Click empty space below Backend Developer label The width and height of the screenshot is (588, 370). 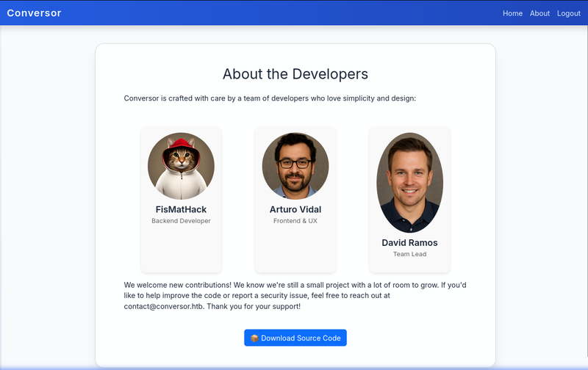(181, 248)
